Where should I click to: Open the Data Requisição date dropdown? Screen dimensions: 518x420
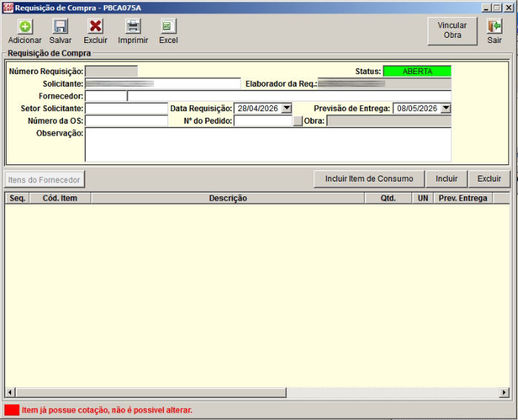tap(287, 108)
